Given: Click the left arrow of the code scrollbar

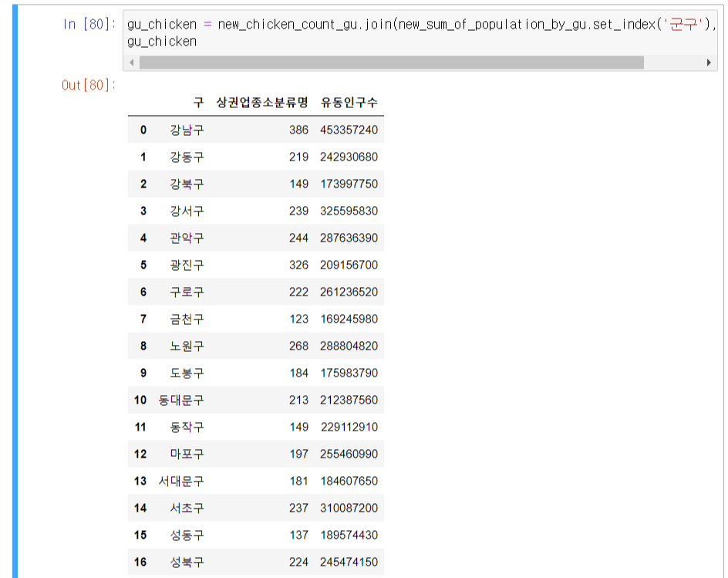Looking at the screenshot, I should point(132,63).
